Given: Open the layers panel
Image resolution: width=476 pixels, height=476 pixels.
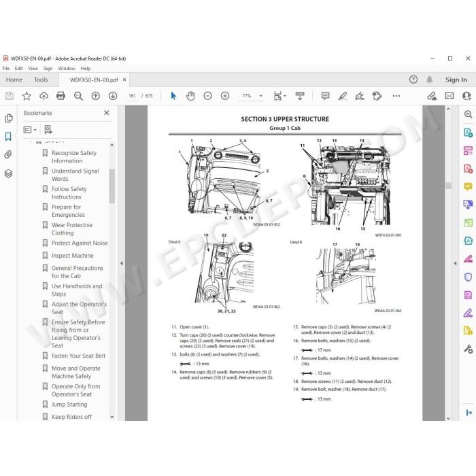Looking at the screenshot, I should pyautogui.click(x=8, y=173).
